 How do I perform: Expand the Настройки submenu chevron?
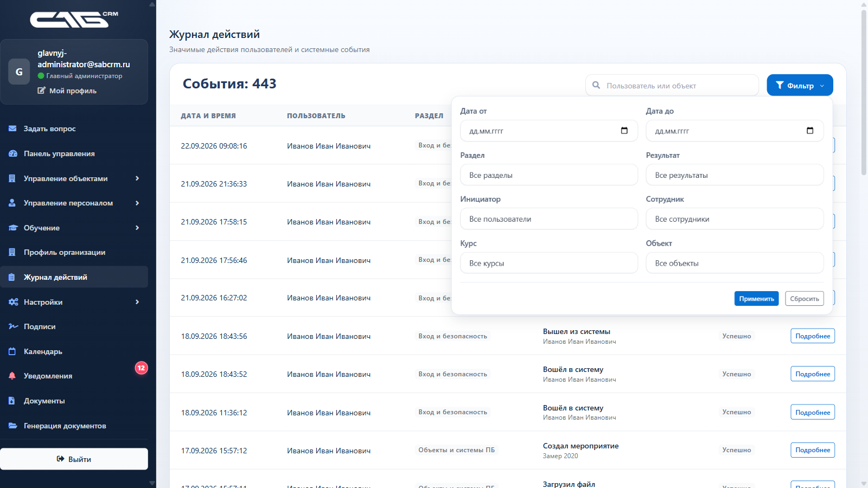tap(137, 302)
